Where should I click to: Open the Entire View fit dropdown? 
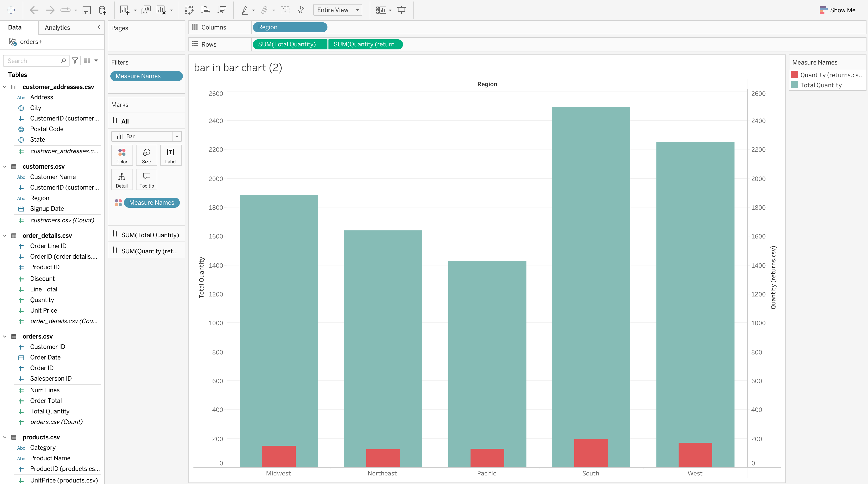(x=357, y=10)
